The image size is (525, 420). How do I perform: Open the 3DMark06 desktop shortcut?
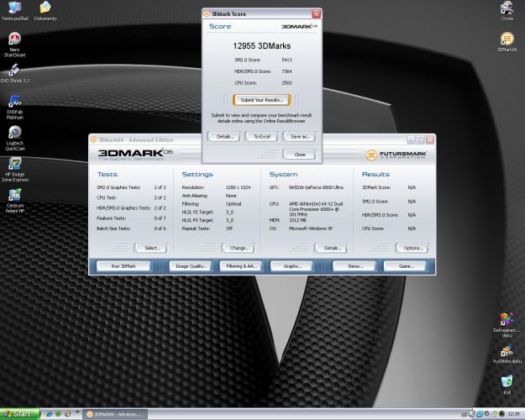tap(507, 42)
